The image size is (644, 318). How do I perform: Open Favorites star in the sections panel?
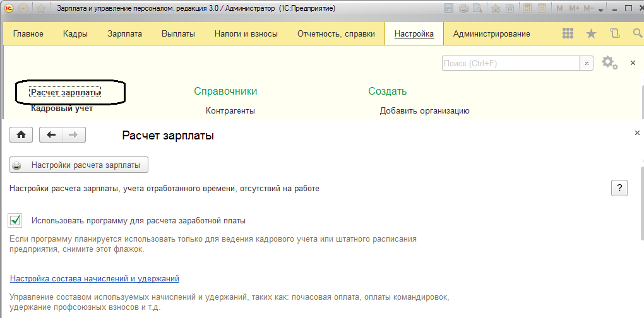coord(591,33)
